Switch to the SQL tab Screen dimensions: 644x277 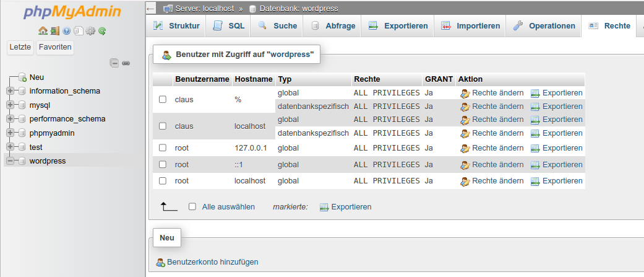click(228, 25)
